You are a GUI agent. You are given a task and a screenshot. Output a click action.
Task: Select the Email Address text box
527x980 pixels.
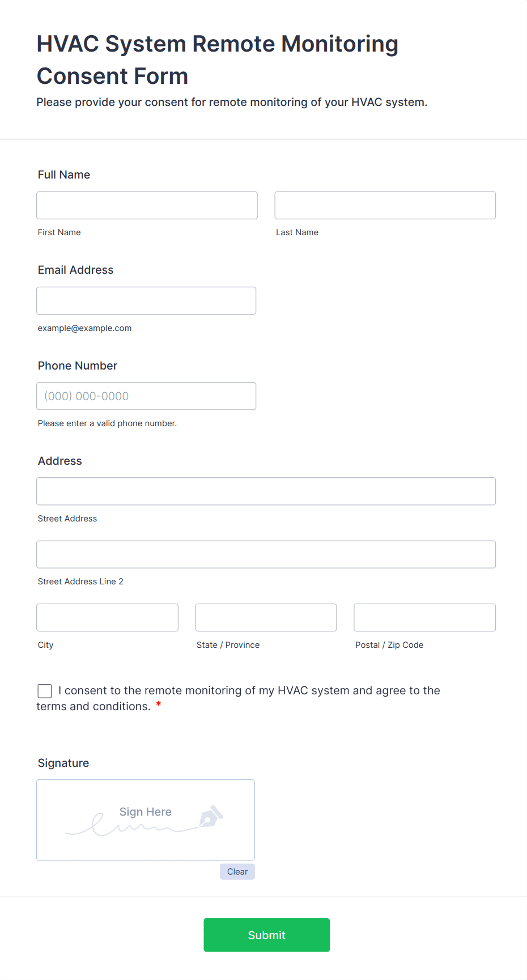coord(146,300)
